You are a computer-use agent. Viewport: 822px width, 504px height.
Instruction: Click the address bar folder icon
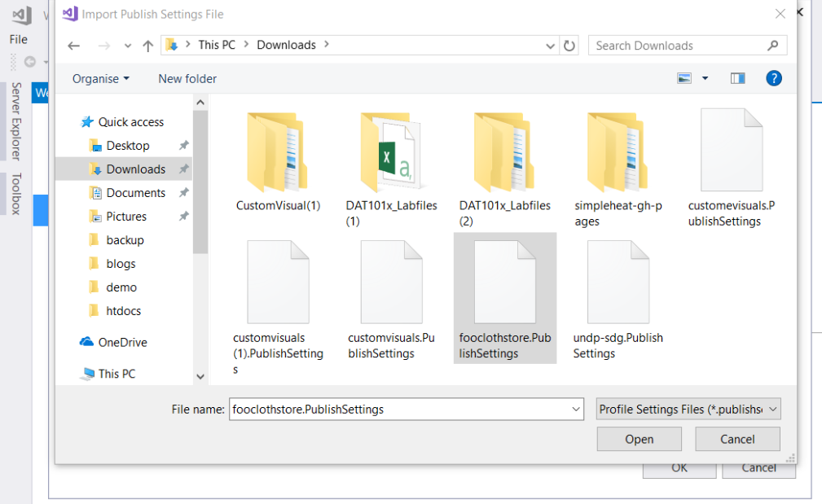171,45
